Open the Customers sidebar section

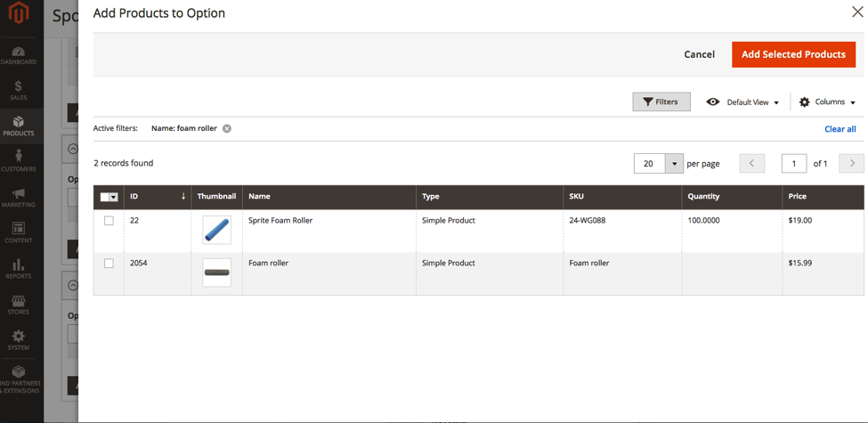pos(18,161)
